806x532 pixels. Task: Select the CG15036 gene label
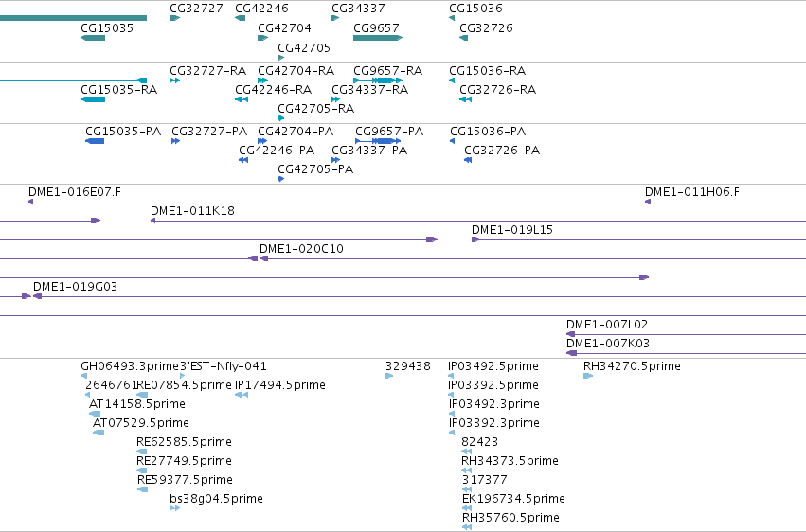tap(475, 9)
